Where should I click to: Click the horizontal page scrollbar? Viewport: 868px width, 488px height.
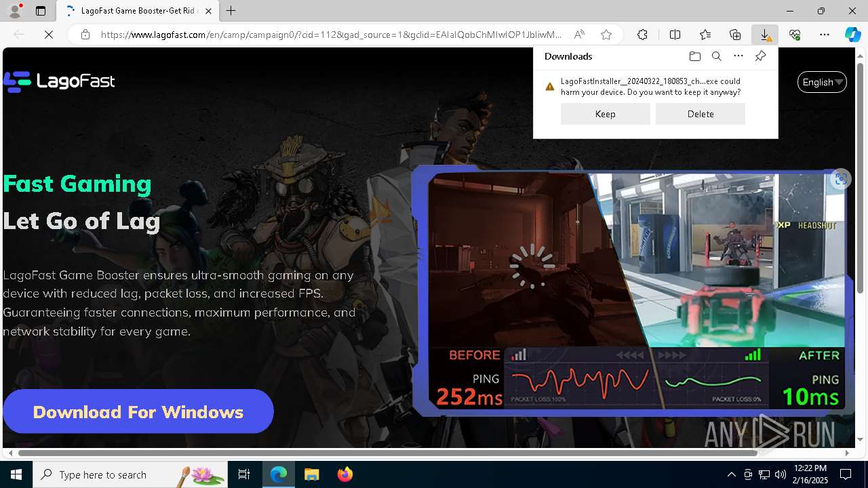click(388, 452)
